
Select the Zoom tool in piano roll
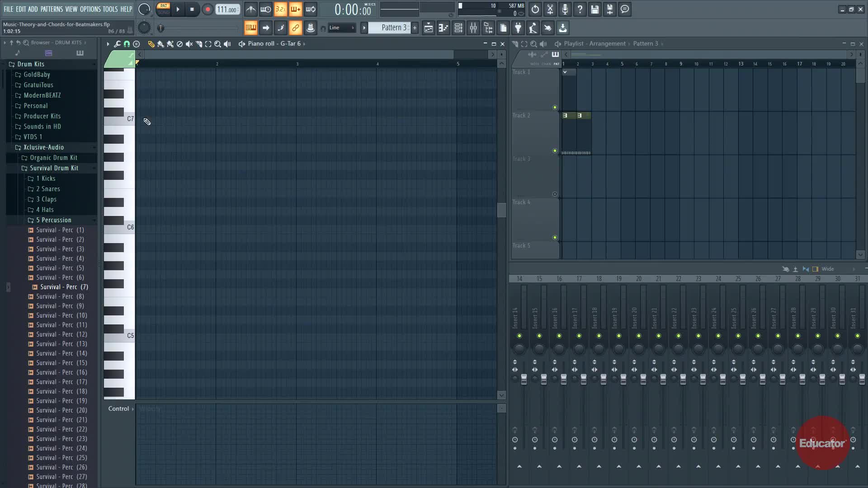(217, 44)
